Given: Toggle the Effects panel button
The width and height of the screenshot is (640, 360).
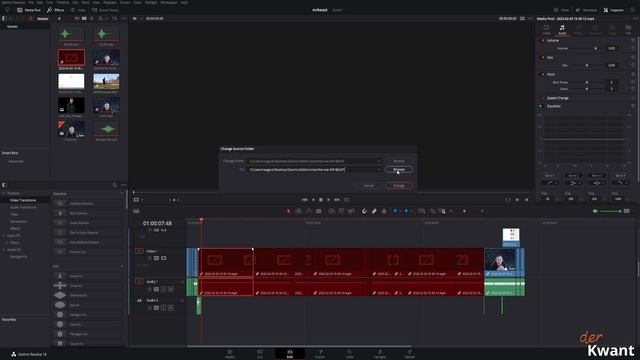Looking at the screenshot, I should [56, 10].
